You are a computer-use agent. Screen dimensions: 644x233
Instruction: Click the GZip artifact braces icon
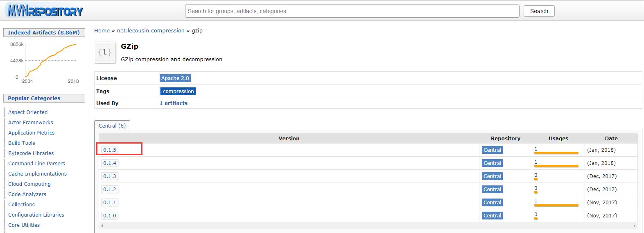(105, 52)
